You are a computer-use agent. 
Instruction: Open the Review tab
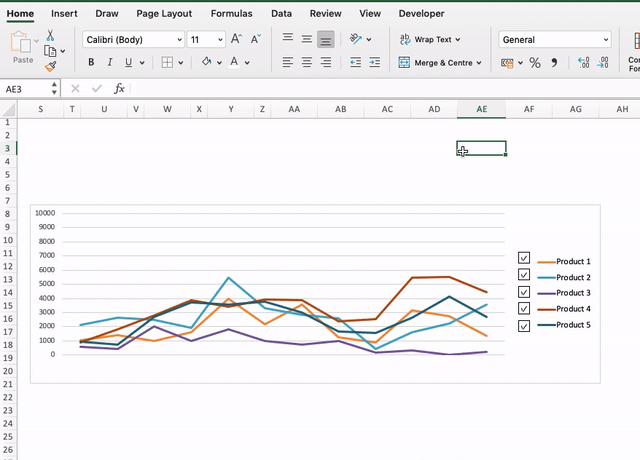click(x=325, y=13)
